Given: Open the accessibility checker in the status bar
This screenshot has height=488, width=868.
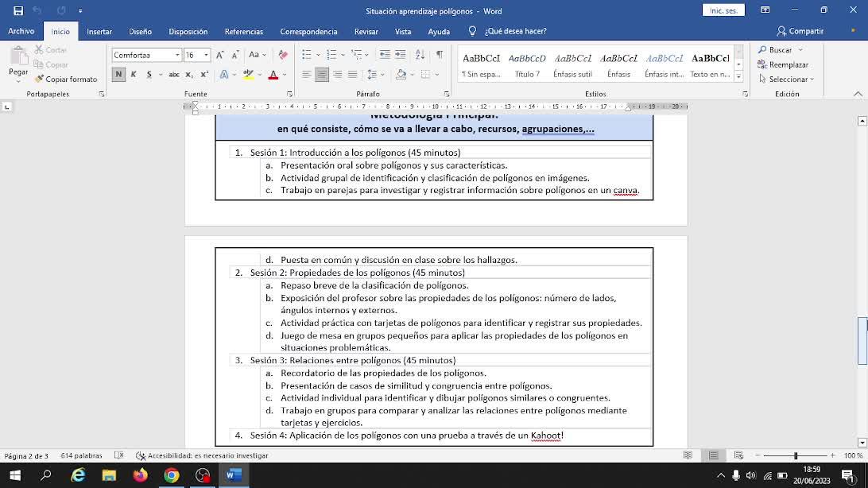Looking at the screenshot, I should point(202,455).
